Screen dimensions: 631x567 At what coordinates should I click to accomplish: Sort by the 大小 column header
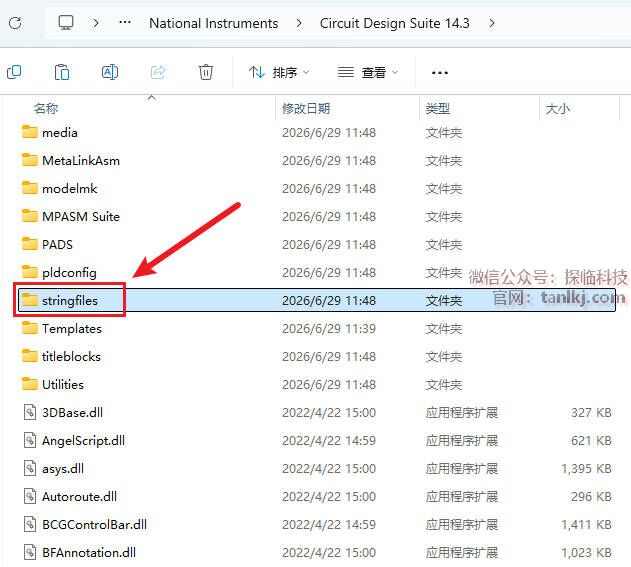tap(557, 108)
